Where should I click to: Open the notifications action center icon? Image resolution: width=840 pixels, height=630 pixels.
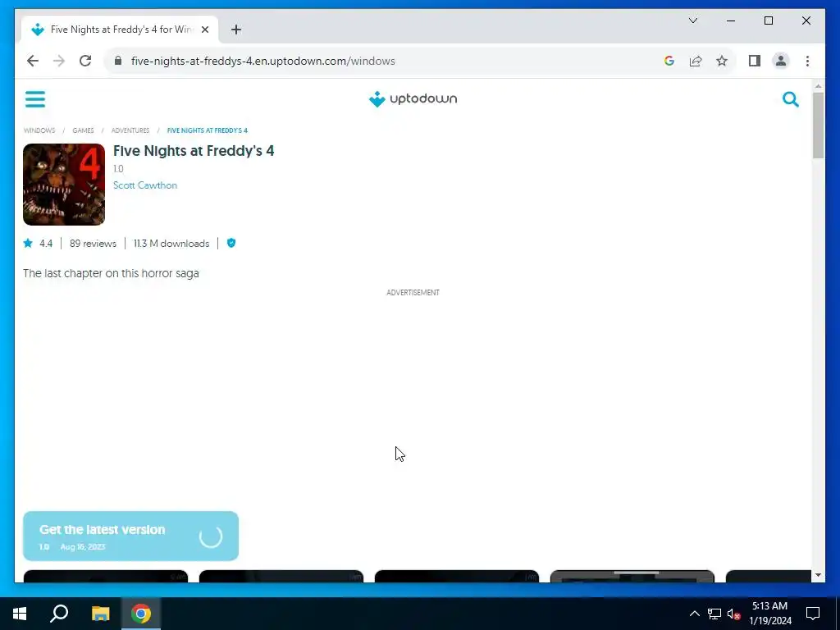[x=813, y=614]
